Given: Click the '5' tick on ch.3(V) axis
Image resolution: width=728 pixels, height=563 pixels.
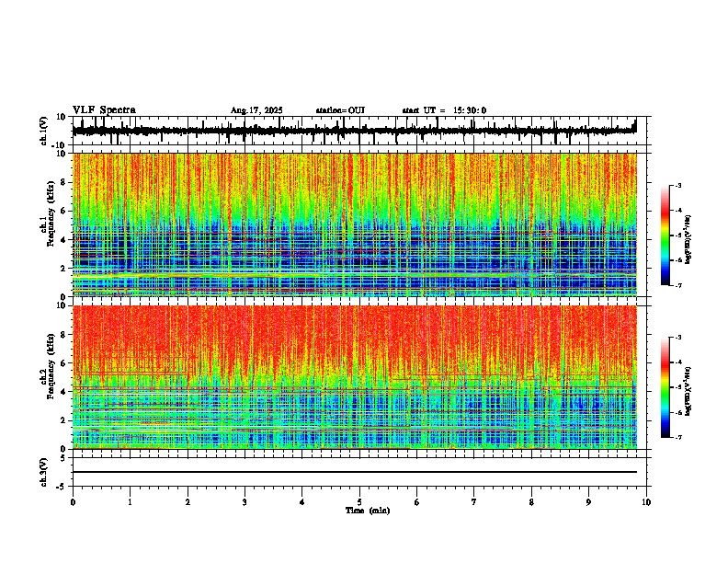Looking at the screenshot, I should 64,458.
